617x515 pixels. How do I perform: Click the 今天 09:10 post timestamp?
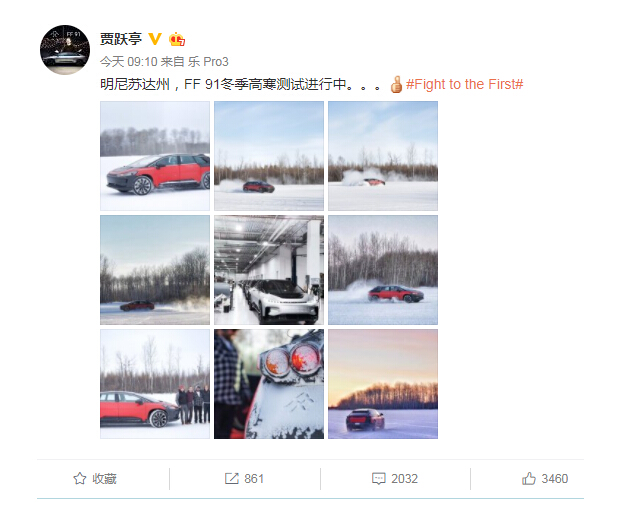[128, 62]
